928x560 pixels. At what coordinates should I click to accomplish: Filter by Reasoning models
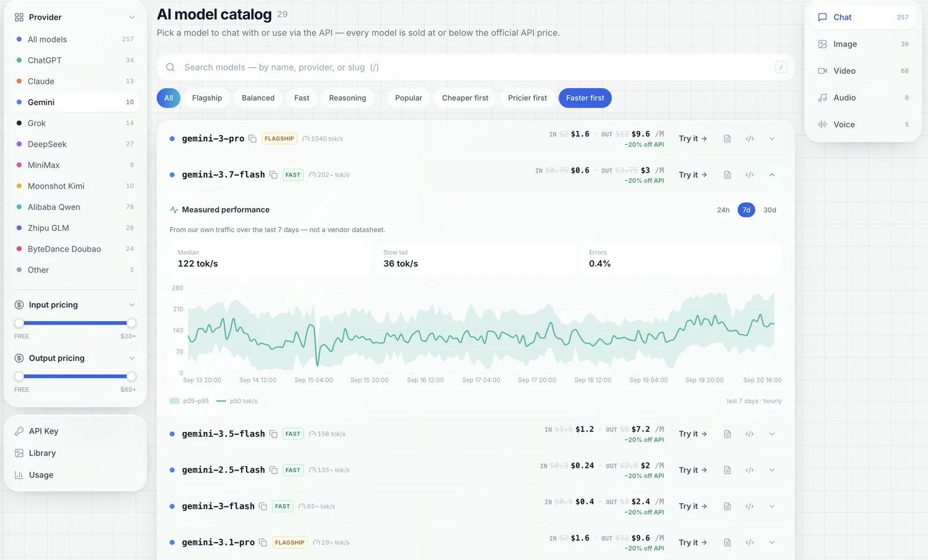tap(347, 98)
